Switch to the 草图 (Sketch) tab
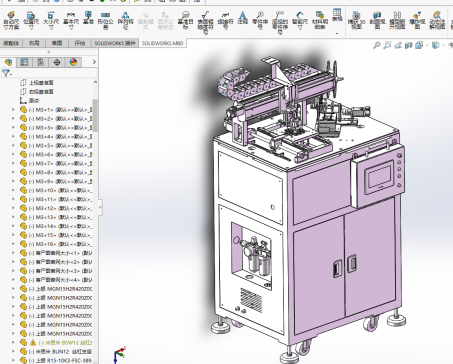 (x=57, y=43)
